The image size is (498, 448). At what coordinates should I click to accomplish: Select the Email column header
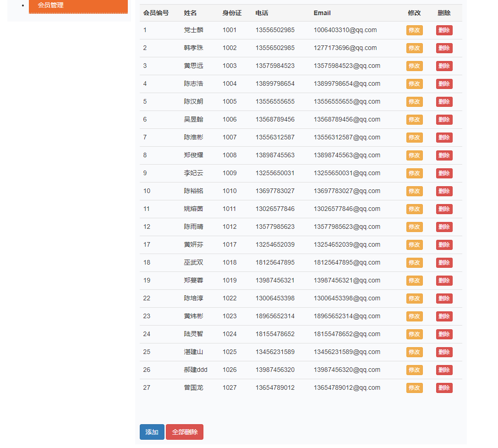tap(322, 13)
